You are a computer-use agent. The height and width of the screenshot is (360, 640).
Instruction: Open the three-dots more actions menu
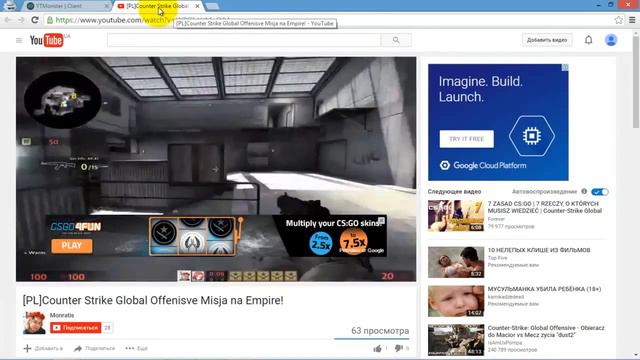136,349
